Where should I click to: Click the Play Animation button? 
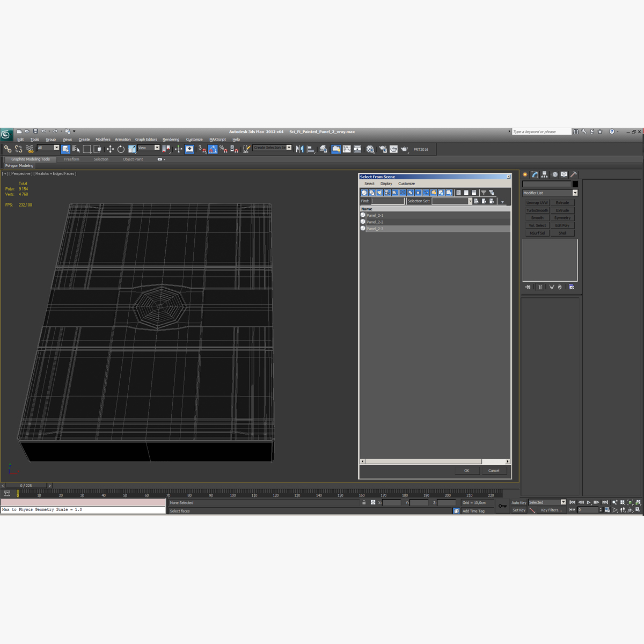[589, 502]
